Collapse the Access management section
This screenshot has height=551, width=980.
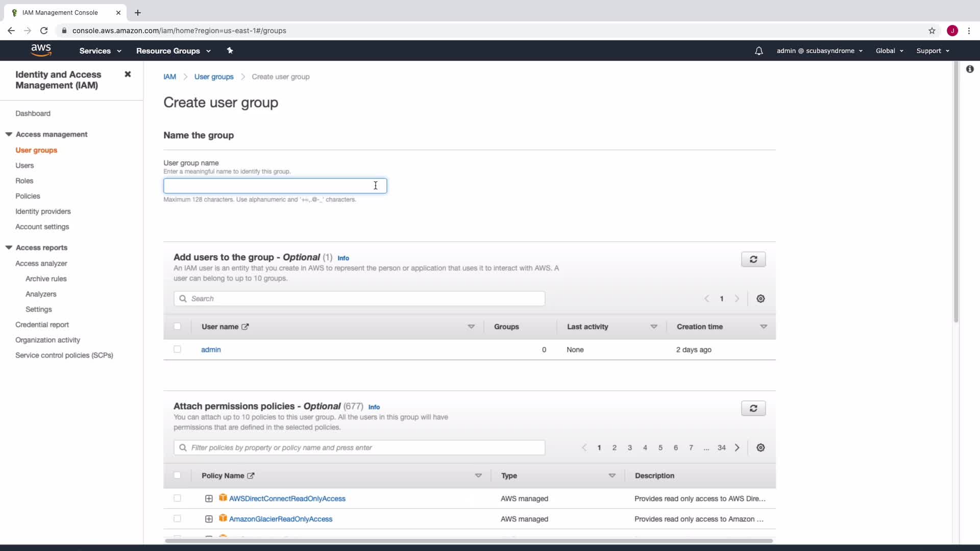pyautogui.click(x=9, y=134)
